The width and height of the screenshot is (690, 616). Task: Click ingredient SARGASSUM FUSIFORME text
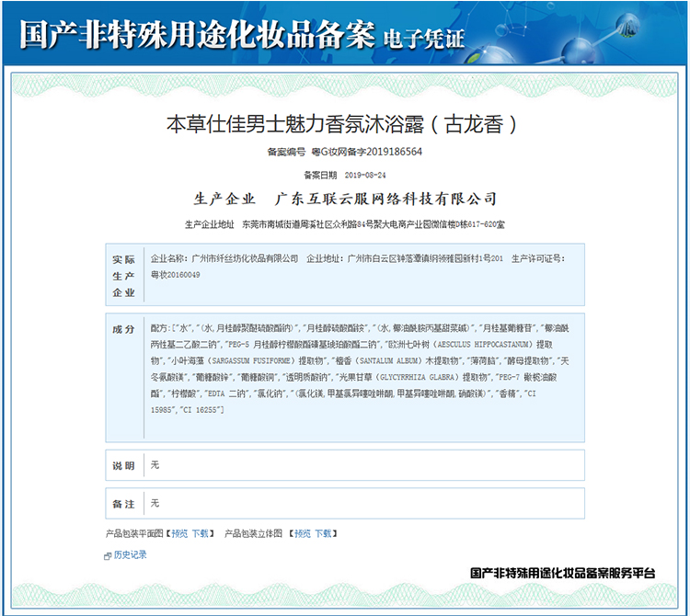coord(251,360)
